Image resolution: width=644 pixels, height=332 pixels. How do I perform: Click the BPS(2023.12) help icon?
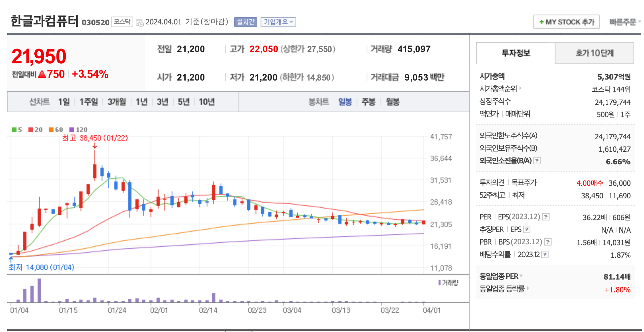click(x=548, y=242)
